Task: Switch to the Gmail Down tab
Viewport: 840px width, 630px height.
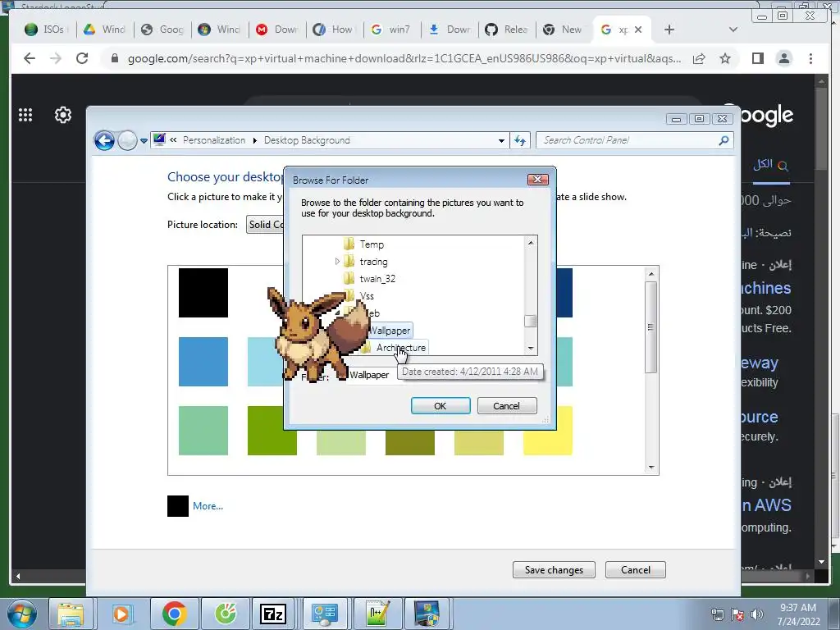Action: point(277,30)
